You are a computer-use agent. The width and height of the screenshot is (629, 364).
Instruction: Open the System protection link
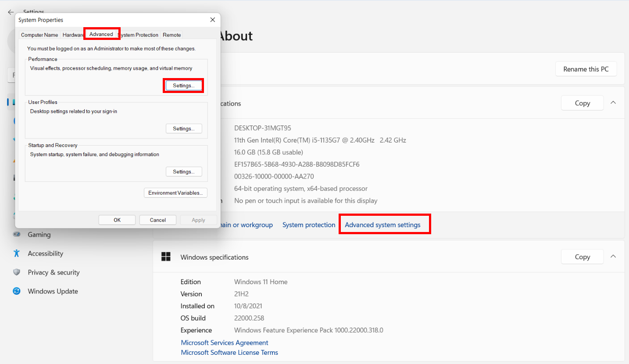point(309,225)
